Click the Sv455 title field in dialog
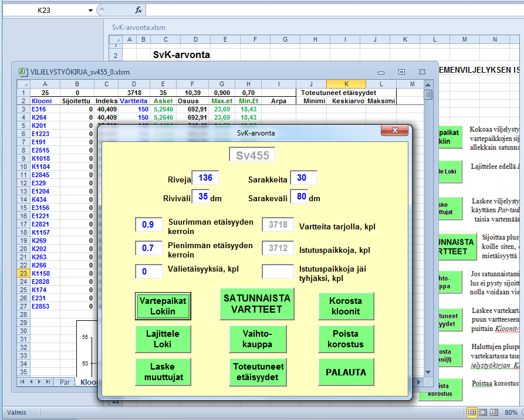The width and height of the screenshot is (524, 420). point(252,155)
